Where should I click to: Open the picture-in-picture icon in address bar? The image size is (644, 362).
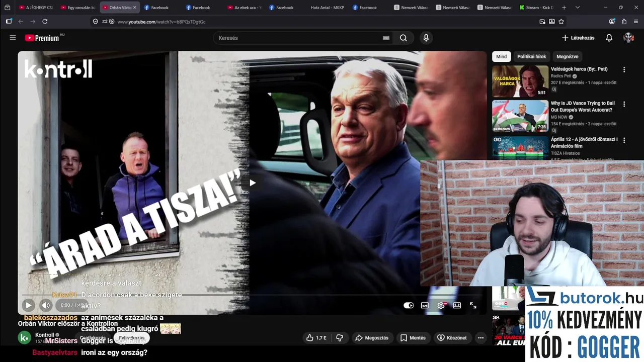coord(542,22)
